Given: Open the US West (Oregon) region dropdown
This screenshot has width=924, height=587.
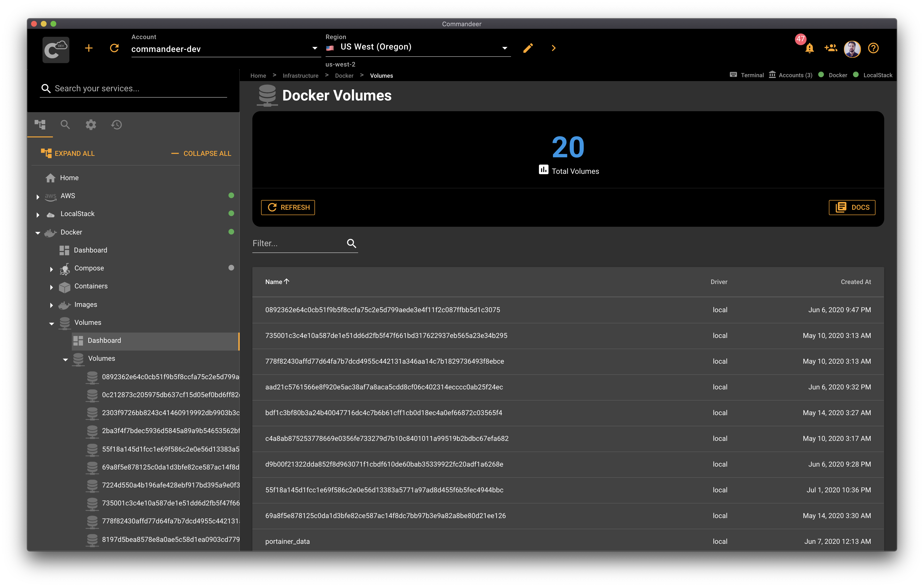Looking at the screenshot, I should click(505, 48).
